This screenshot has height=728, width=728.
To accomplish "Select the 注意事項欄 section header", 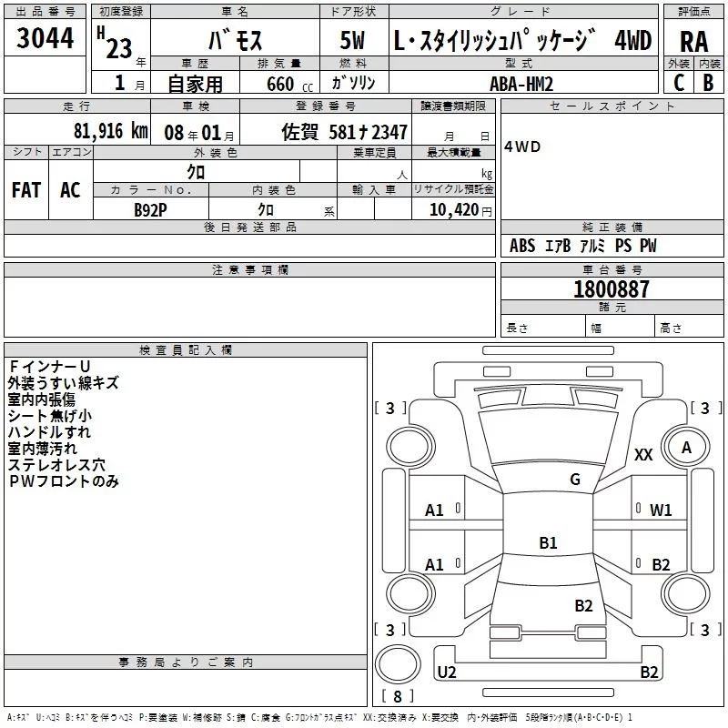I will [249, 269].
